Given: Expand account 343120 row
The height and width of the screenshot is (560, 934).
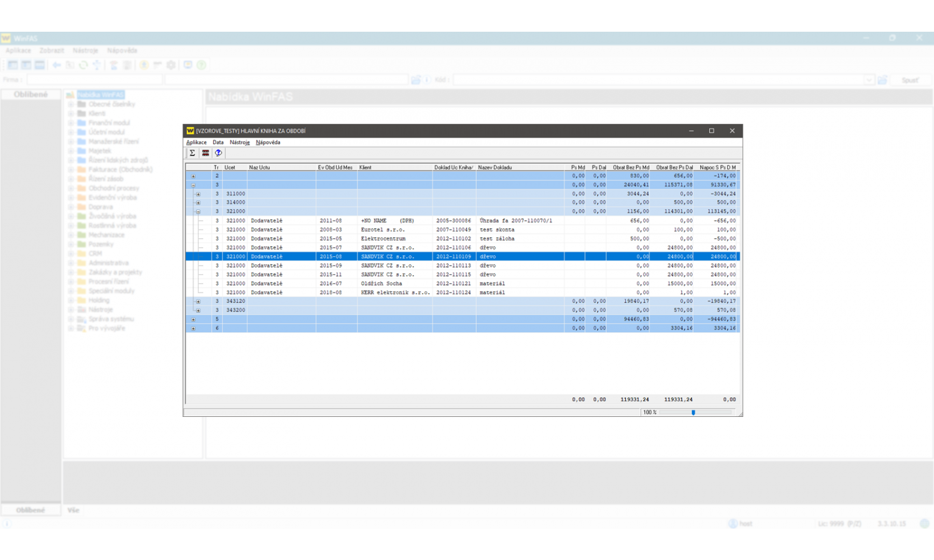Looking at the screenshot, I should [x=198, y=301].
